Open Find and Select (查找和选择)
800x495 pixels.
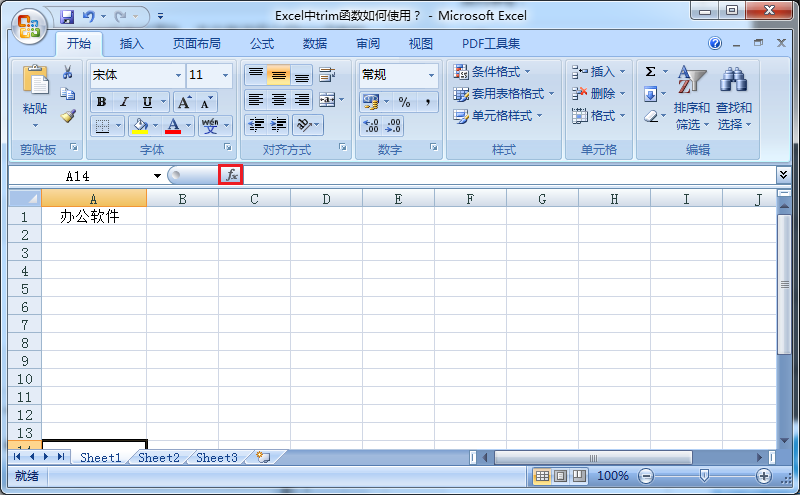point(734,97)
